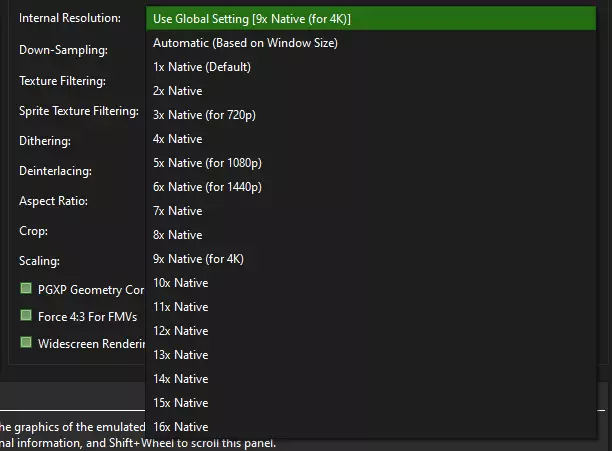Choose Automatic (Based on Window Size) option
612x451 pixels.
click(x=371, y=43)
